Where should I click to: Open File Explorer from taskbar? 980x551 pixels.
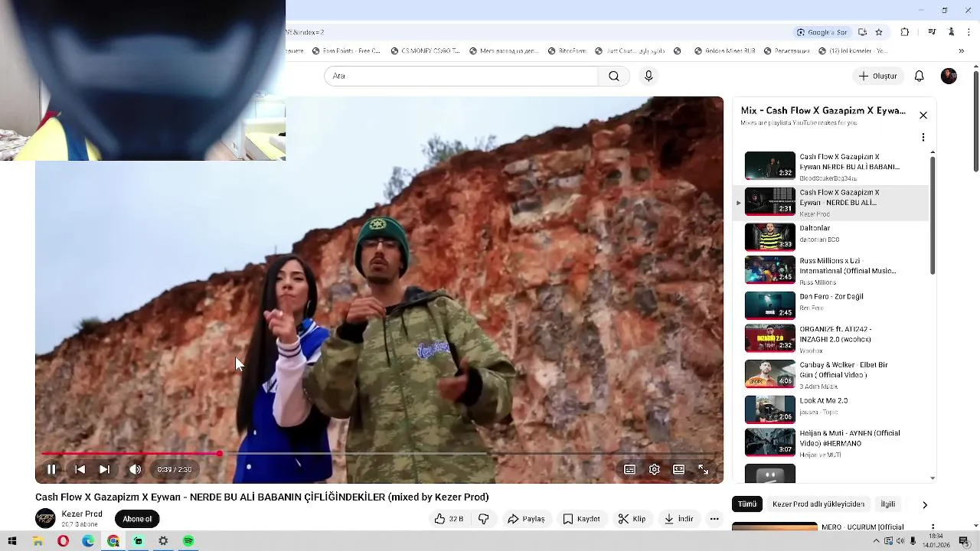tap(38, 541)
